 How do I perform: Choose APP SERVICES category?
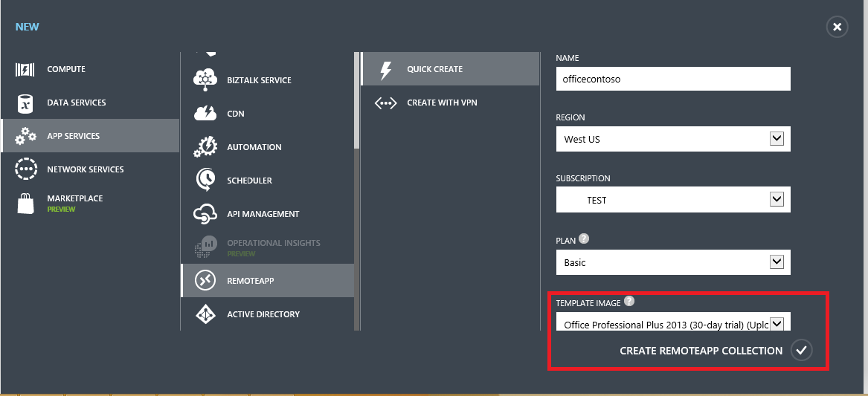click(x=90, y=135)
